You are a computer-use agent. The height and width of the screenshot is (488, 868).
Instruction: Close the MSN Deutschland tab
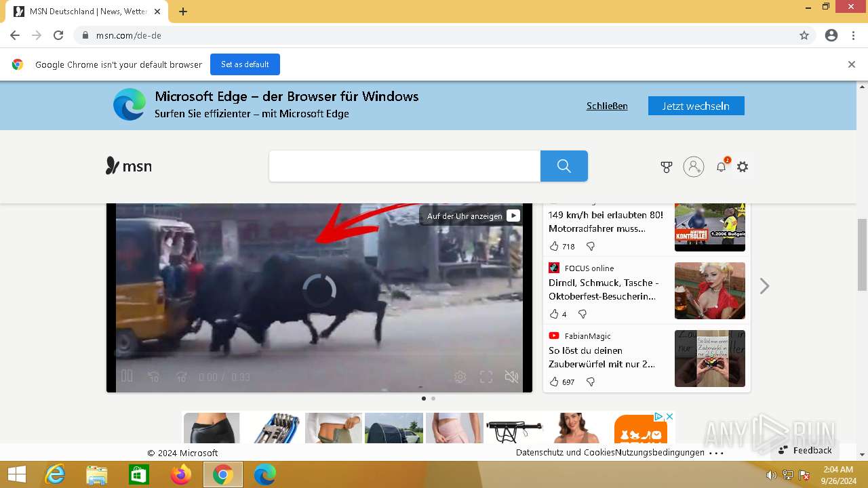[x=157, y=12]
